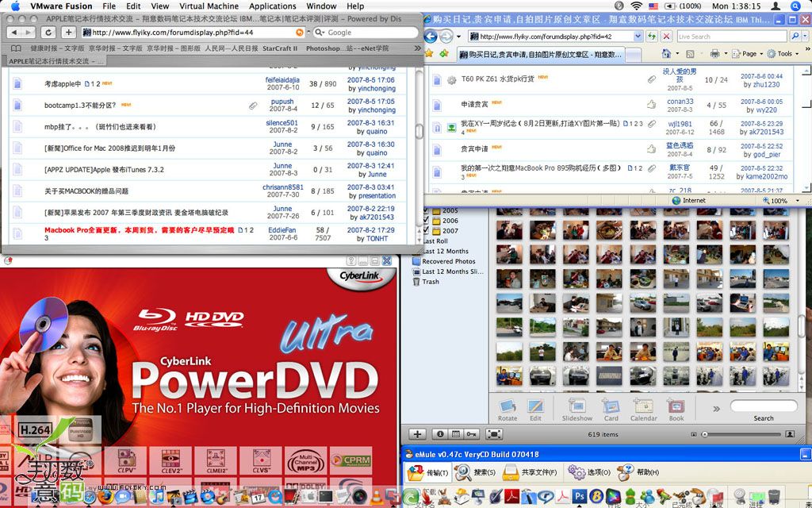Image resolution: width=812 pixels, height=508 pixels.
Task: Open the Home button dropdown arrow in IE
Action: [677, 53]
